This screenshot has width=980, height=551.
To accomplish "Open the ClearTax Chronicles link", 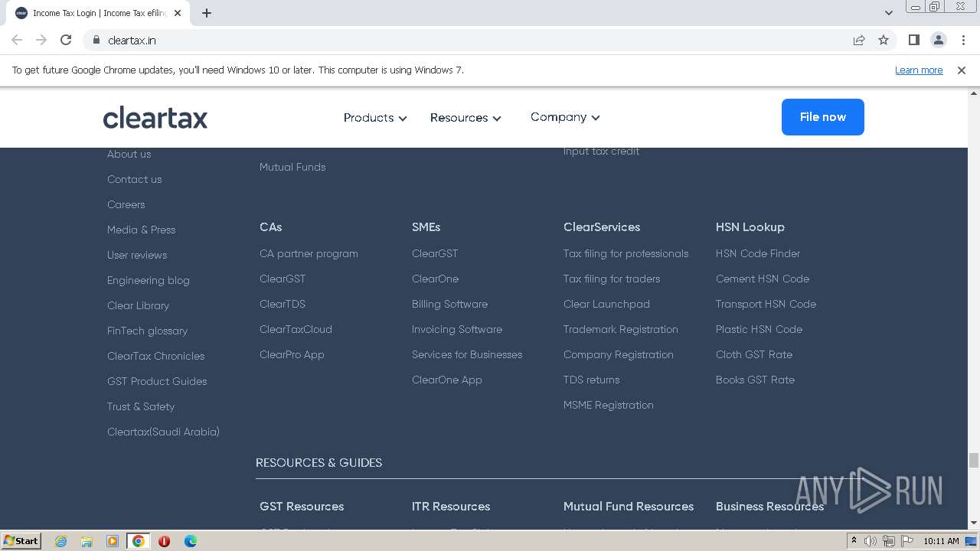I will 155,356.
